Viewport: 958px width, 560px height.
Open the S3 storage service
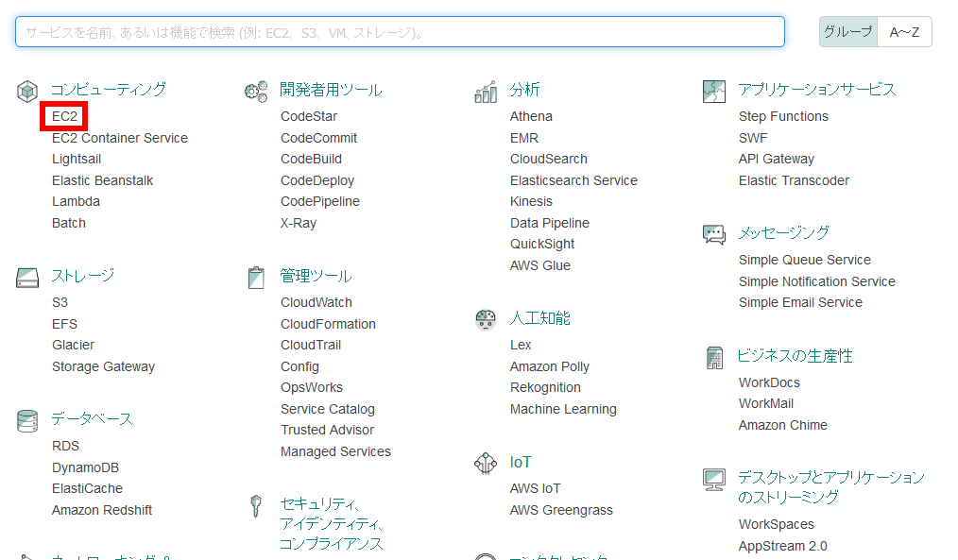(60, 302)
